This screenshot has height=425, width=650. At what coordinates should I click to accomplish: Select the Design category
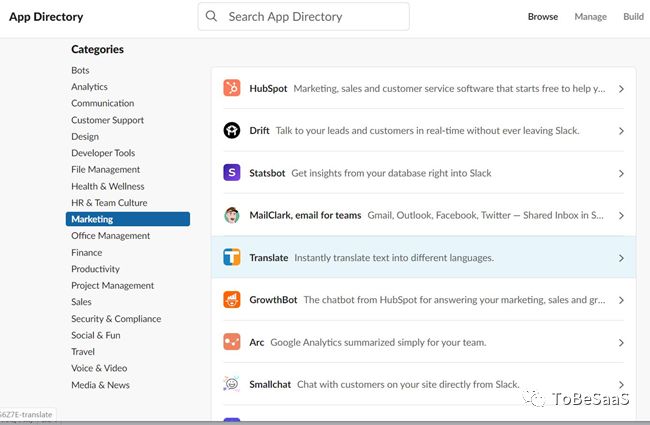point(85,136)
